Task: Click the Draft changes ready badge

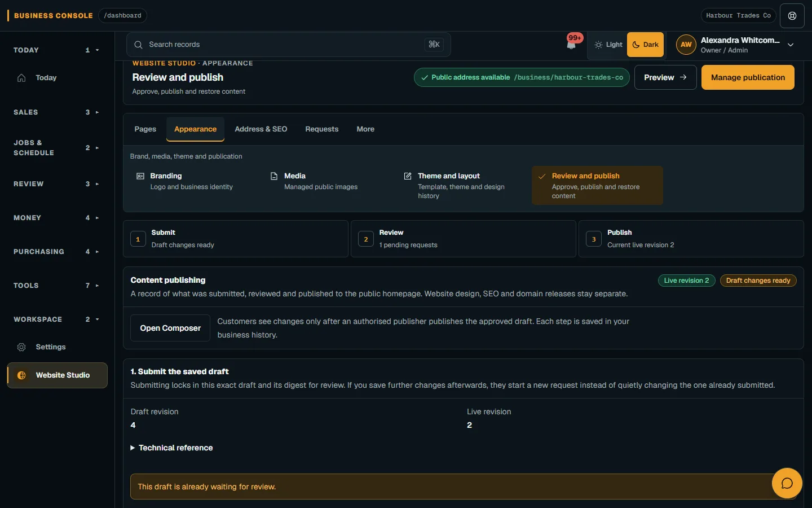Action: (758, 281)
